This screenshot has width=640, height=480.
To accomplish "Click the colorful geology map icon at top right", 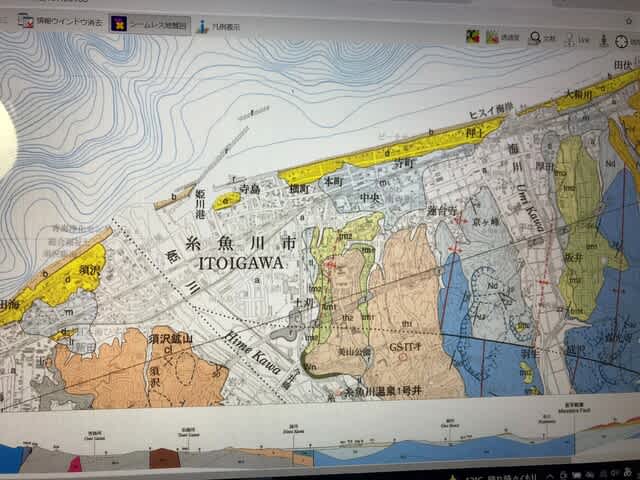I will [472, 37].
